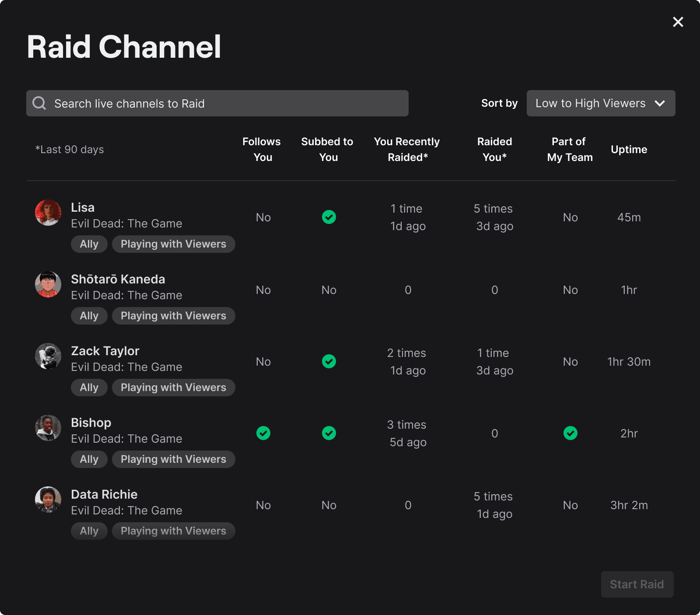Image resolution: width=700 pixels, height=615 pixels.
Task: Click Shōtarō Kaneda's 1hr uptime value
Action: tap(629, 290)
